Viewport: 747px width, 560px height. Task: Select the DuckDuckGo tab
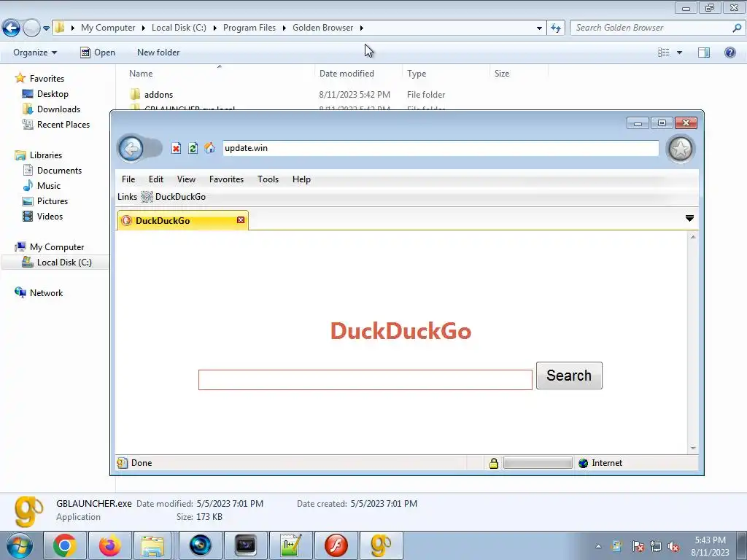(x=182, y=220)
